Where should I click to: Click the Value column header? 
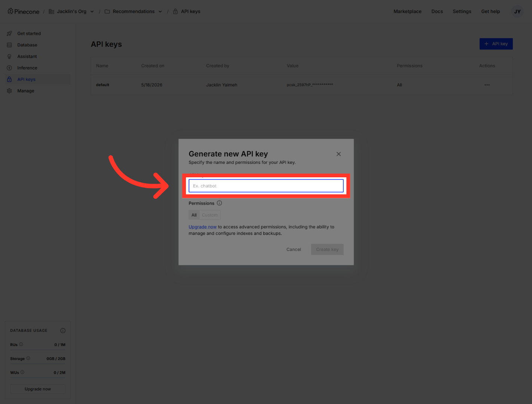[x=293, y=66]
